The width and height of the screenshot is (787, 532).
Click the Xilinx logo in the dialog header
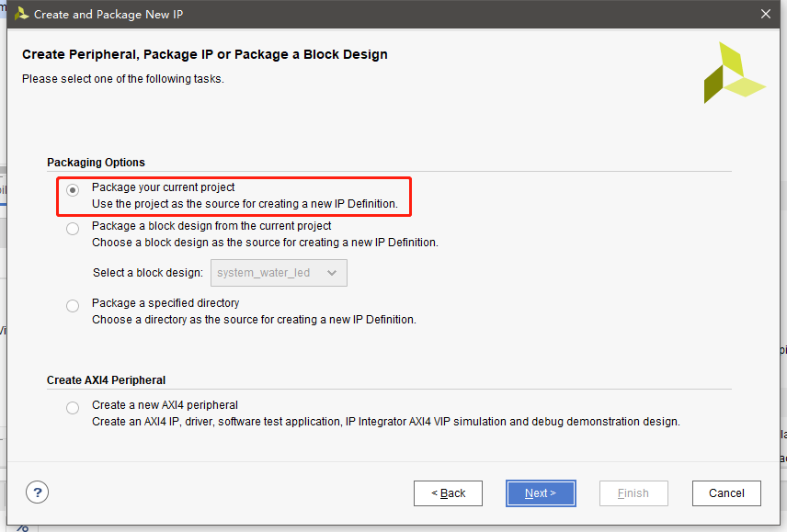click(734, 74)
